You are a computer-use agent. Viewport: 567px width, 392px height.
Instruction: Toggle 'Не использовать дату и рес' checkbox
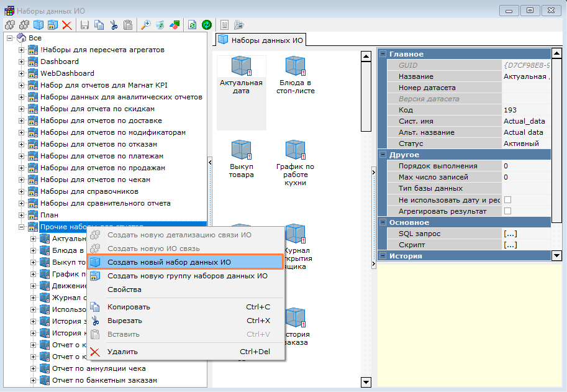pos(507,200)
